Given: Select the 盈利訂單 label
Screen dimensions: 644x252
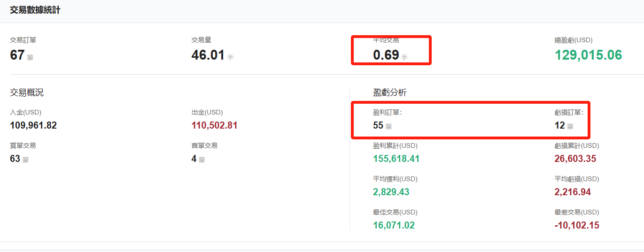Looking at the screenshot, I should coord(388,113).
